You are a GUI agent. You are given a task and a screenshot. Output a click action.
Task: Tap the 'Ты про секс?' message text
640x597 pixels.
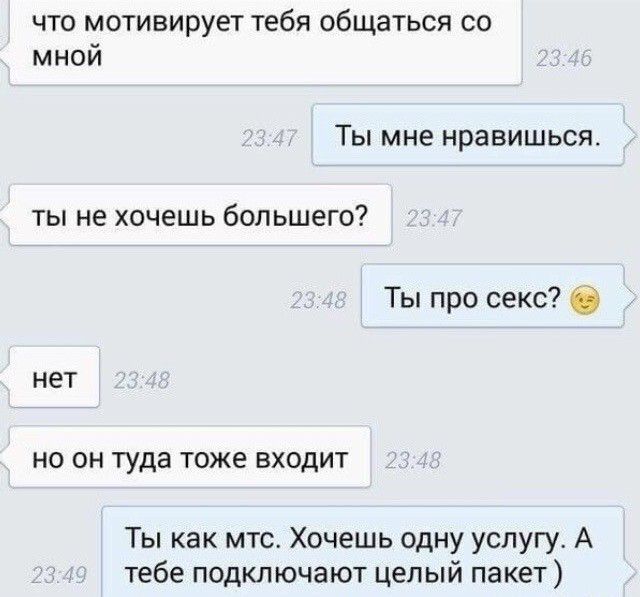click(473, 297)
